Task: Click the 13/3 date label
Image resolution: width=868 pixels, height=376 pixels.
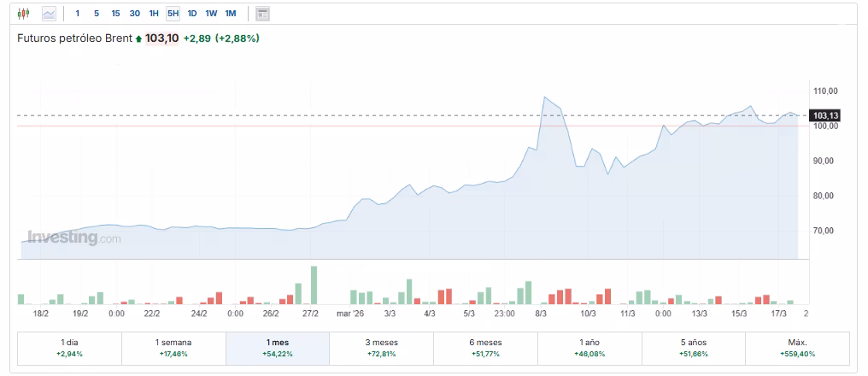Action: point(700,313)
